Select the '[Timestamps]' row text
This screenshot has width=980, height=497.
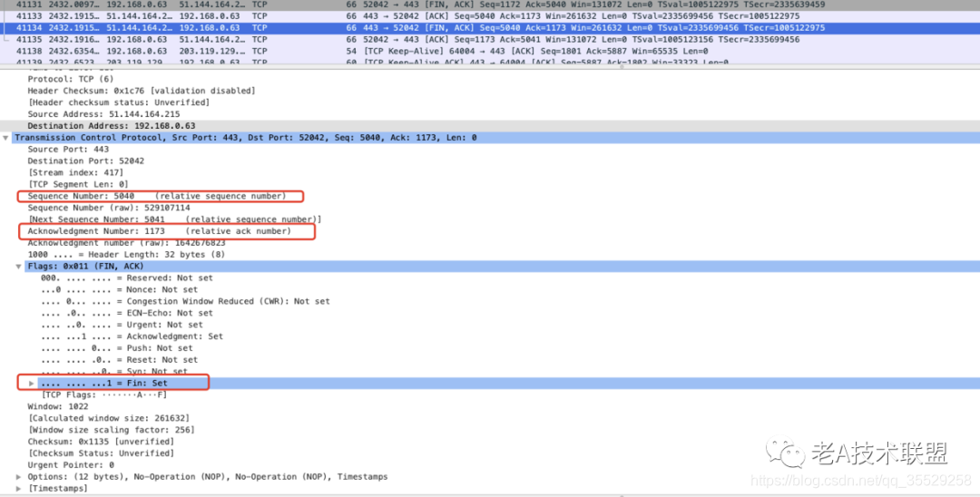58,488
